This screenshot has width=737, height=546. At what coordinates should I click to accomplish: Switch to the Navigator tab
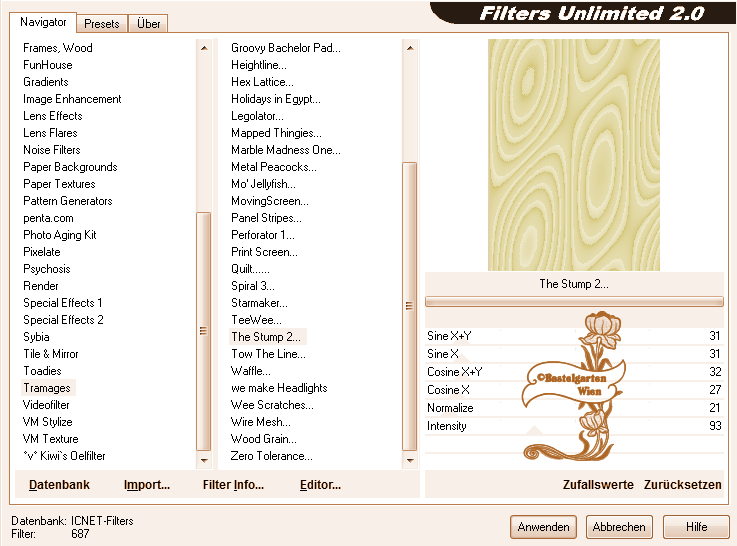point(43,22)
